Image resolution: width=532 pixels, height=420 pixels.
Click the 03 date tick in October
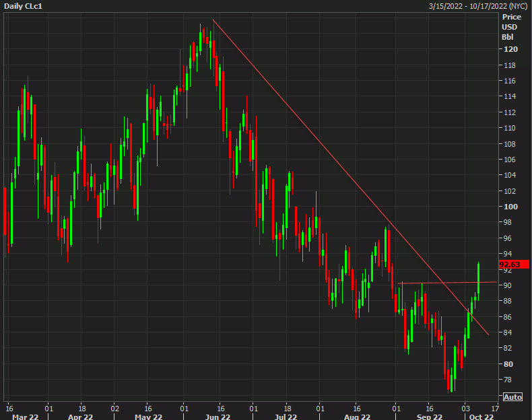(x=465, y=408)
